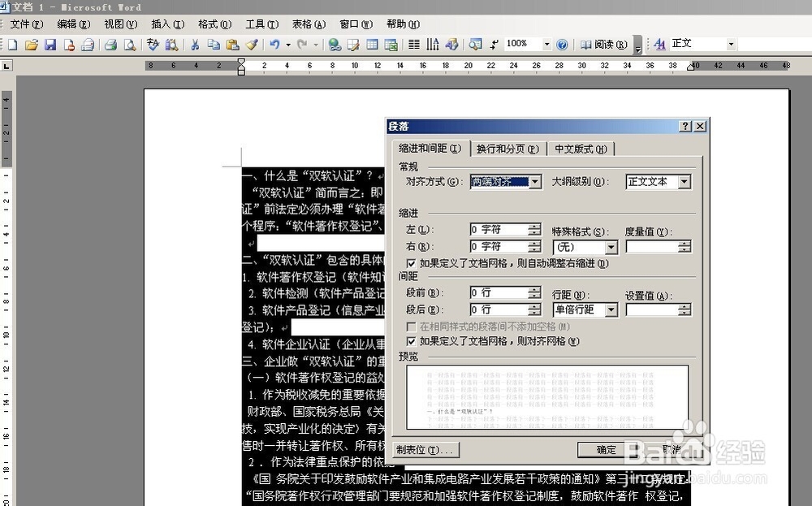Click the 度量值 indent value field
812x506 pixels.
pyautogui.click(x=653, y=247)
